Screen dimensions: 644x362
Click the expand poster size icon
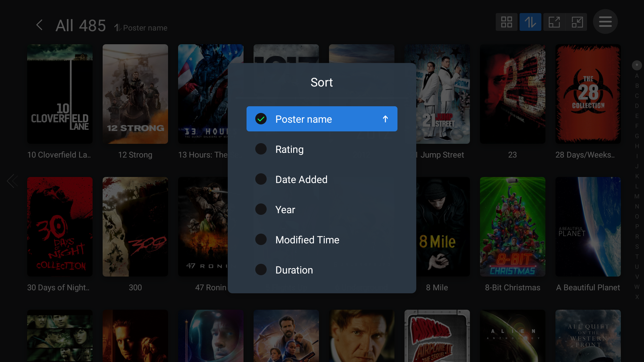554,22
